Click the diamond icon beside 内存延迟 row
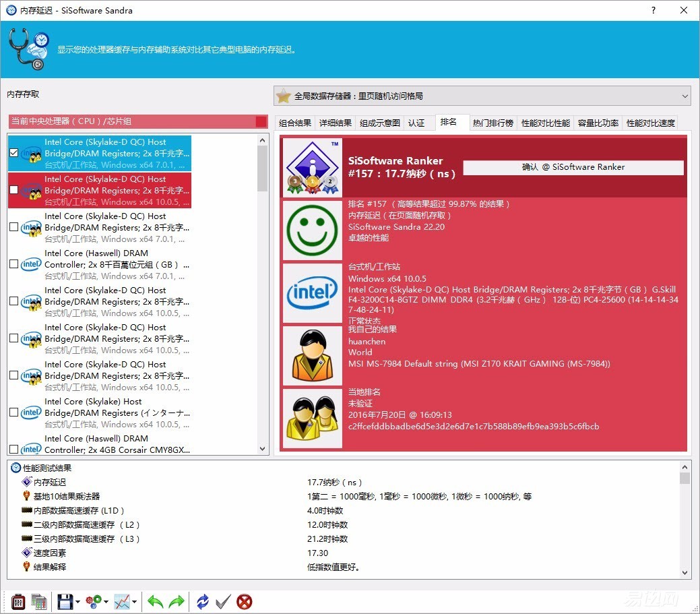The image size is (700, 614). [27, 482]
